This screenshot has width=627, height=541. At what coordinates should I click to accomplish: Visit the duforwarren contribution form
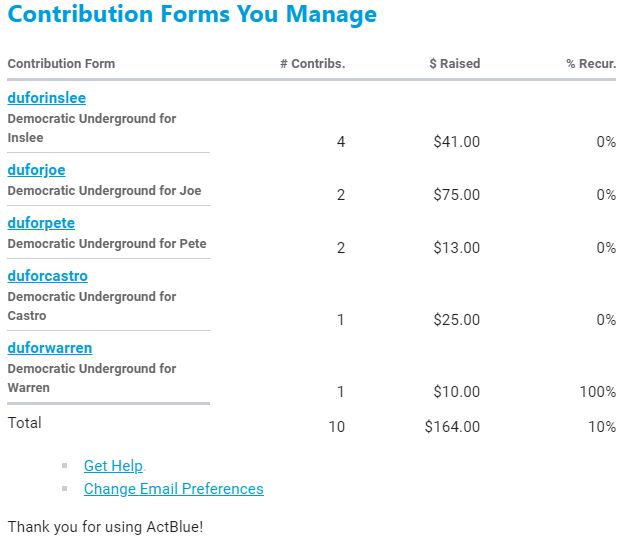pos(50,348)
